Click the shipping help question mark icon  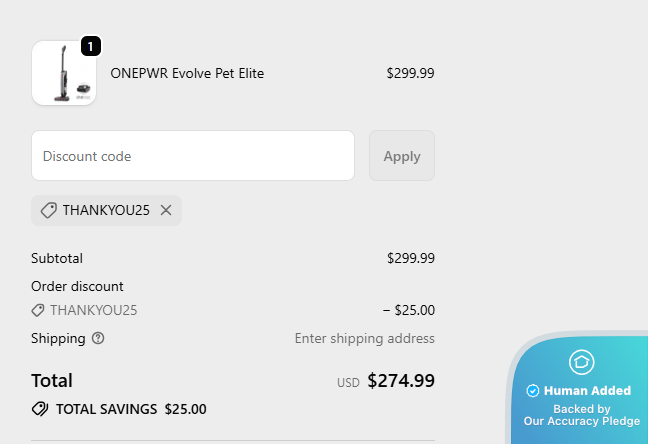[x=98, y=338]
